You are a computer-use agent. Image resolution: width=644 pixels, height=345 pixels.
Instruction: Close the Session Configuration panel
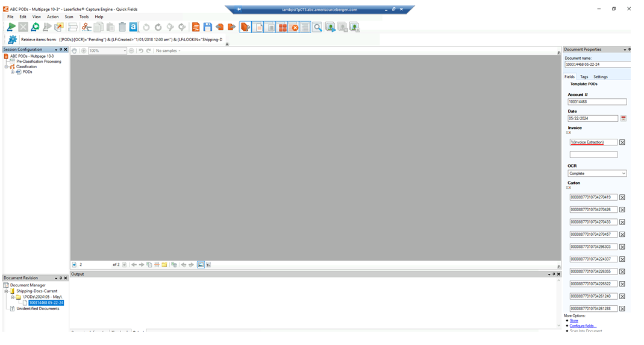point(66,49)
